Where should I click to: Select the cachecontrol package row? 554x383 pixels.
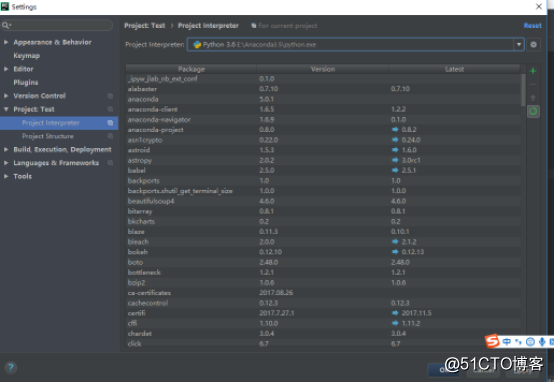(323, 303)
